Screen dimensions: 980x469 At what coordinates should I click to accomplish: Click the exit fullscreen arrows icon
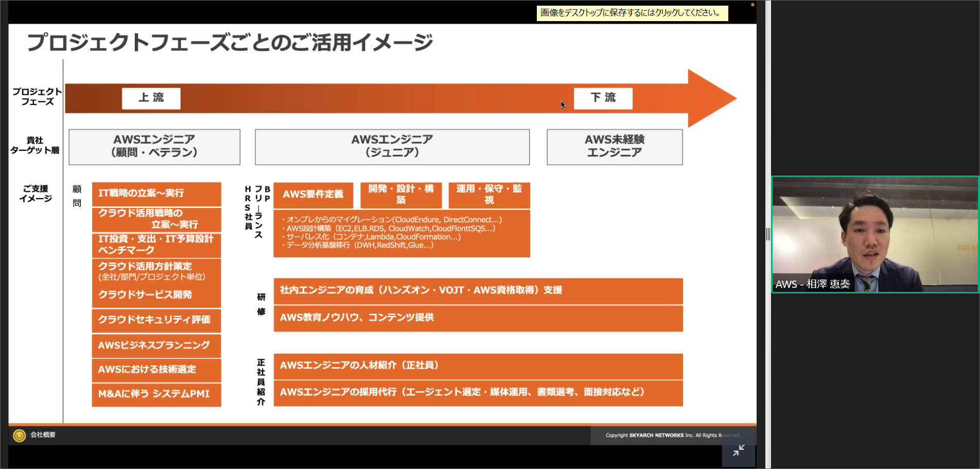pyautogui.click(x=739, y=450)
